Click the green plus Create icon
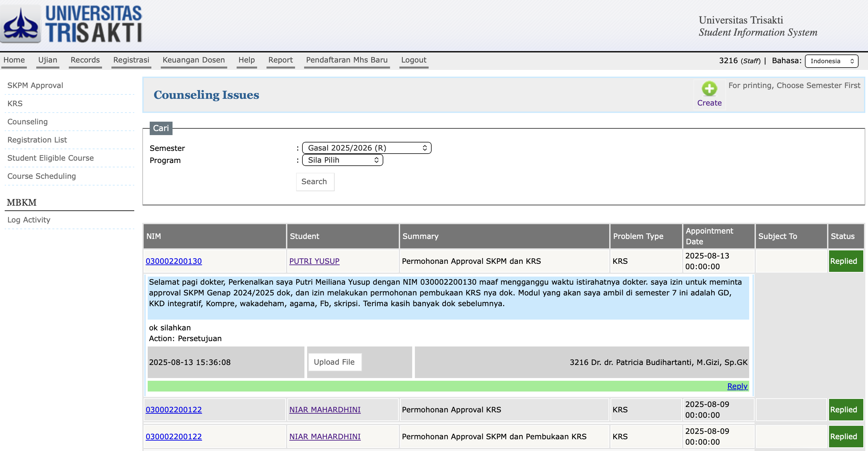 pos(709,89)
